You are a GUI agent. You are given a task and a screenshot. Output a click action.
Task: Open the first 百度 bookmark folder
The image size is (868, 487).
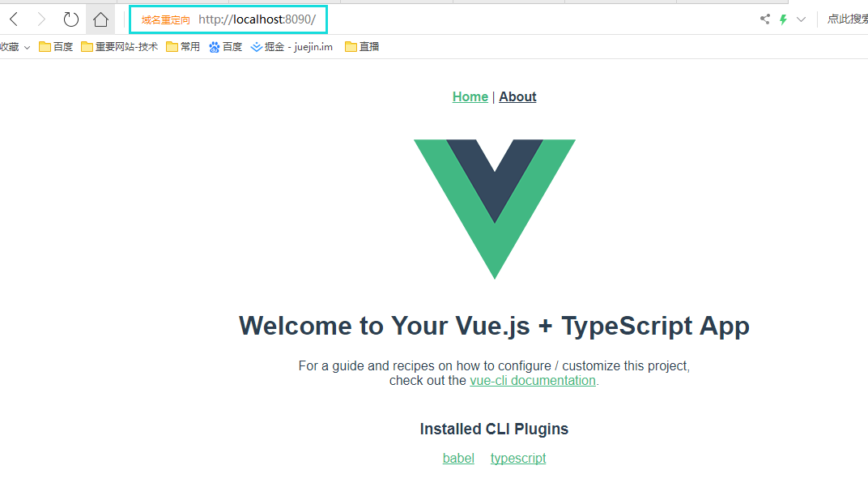pos(56,47)
